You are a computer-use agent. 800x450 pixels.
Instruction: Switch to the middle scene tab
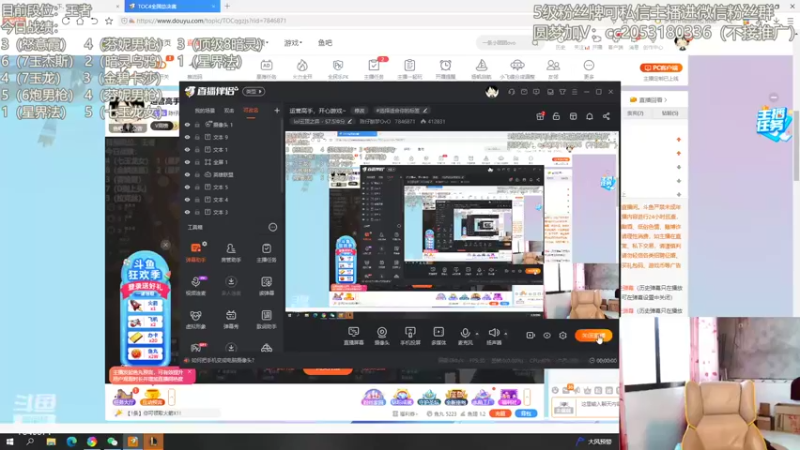coord(229,111)
